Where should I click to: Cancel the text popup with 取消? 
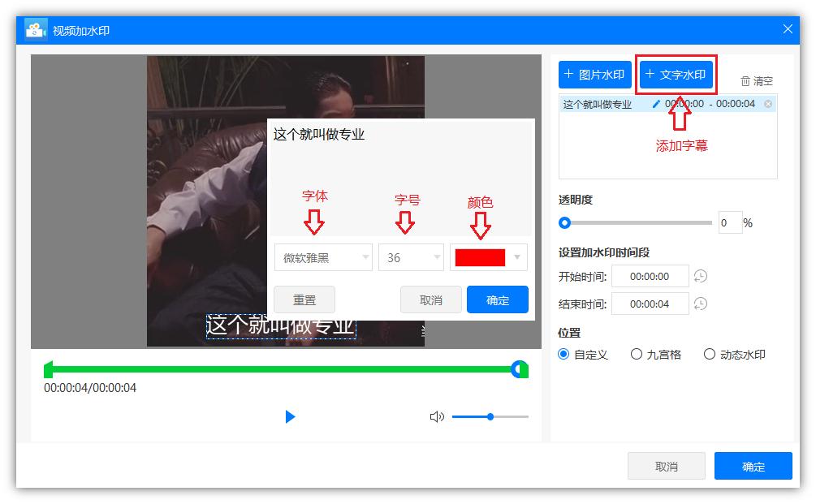(x=431, y=300)
